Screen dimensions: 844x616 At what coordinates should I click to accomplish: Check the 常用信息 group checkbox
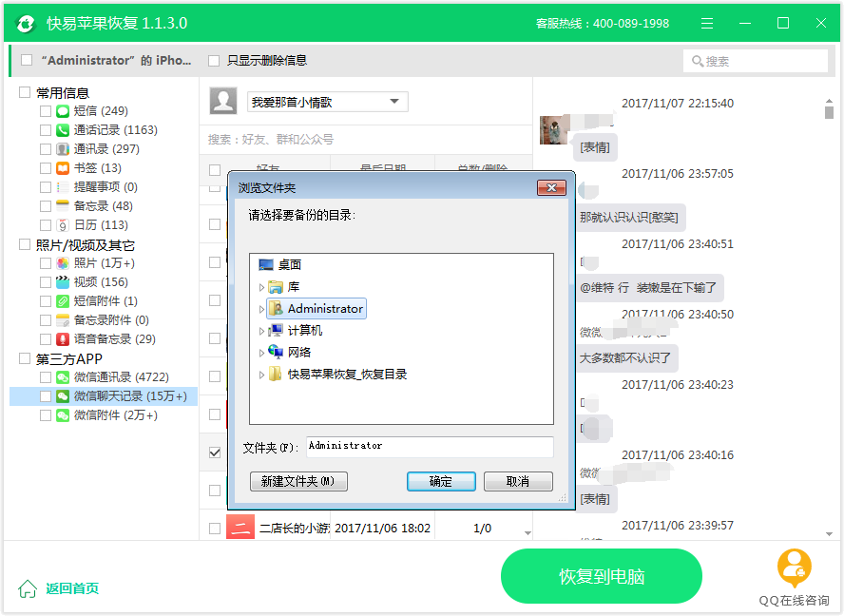(24, 92)
